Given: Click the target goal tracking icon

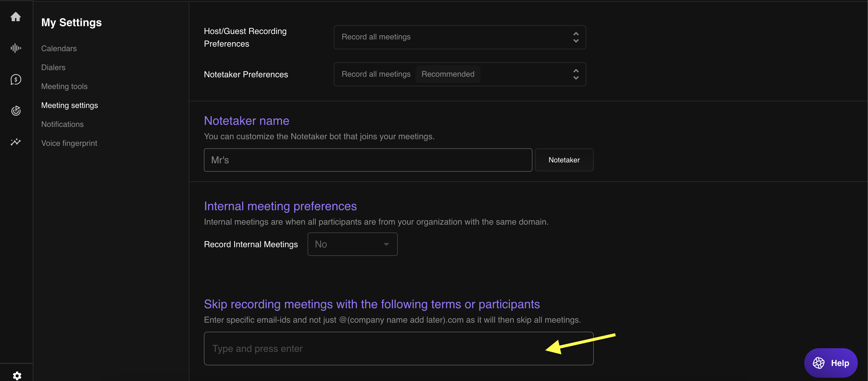Looking at the screenshot, I should click(x=16, y=110).
